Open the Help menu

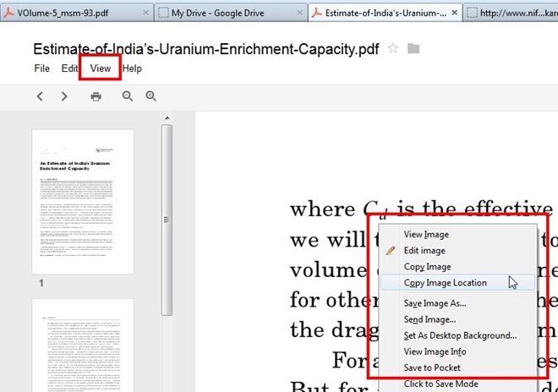coord(132,68)
